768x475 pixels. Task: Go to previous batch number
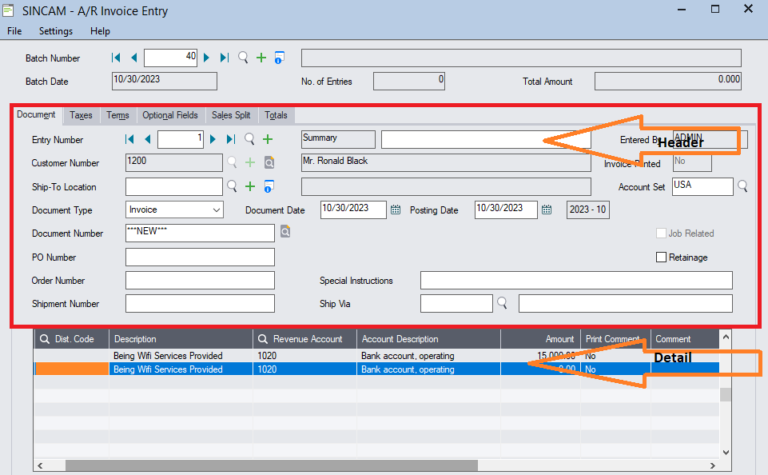tap(134, 58)
